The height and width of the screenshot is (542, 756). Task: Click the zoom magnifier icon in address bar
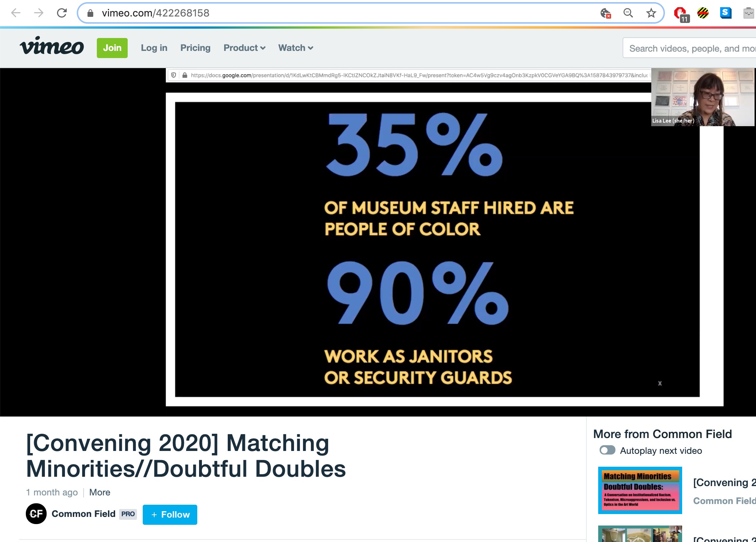click(628, 13)
